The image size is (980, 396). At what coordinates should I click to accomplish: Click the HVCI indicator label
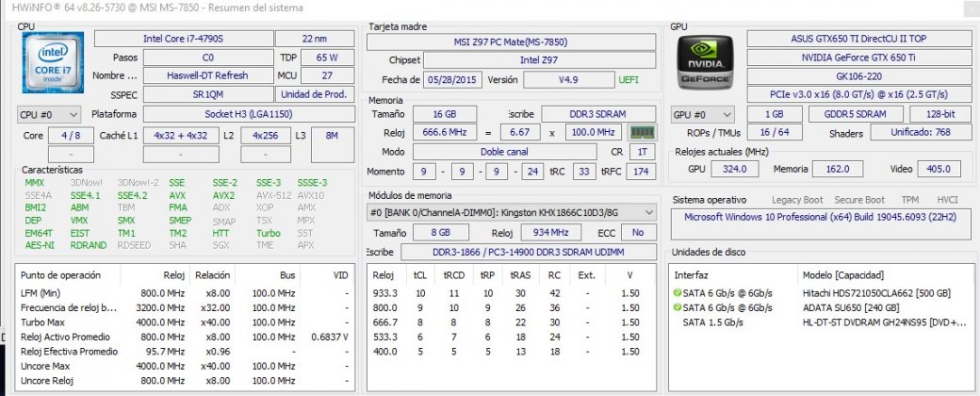pos(948,200)
